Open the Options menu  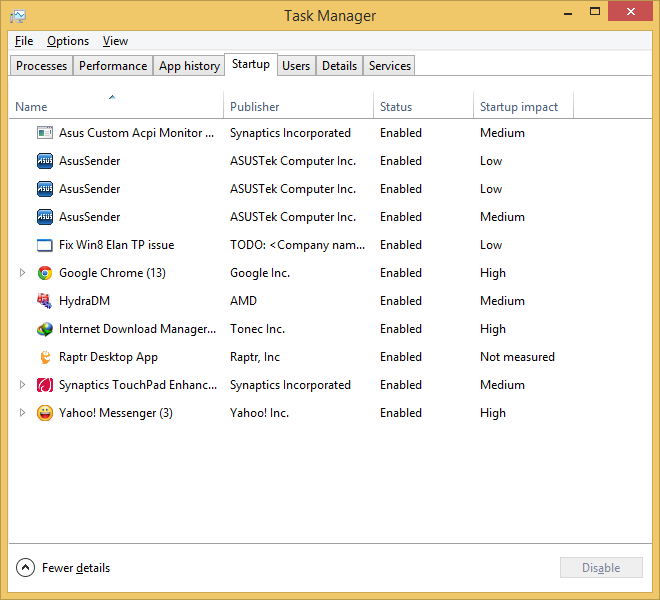click(x=68, y=41)
